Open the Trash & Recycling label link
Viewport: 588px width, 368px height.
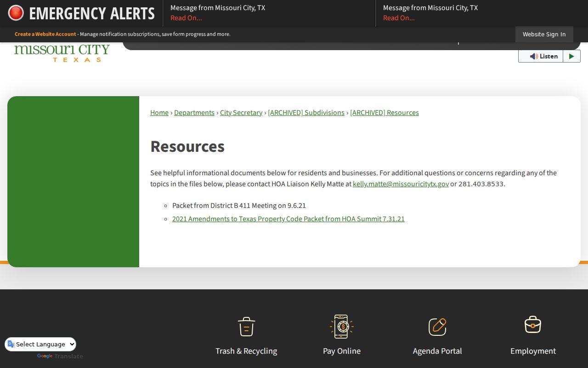click(246, 351)
